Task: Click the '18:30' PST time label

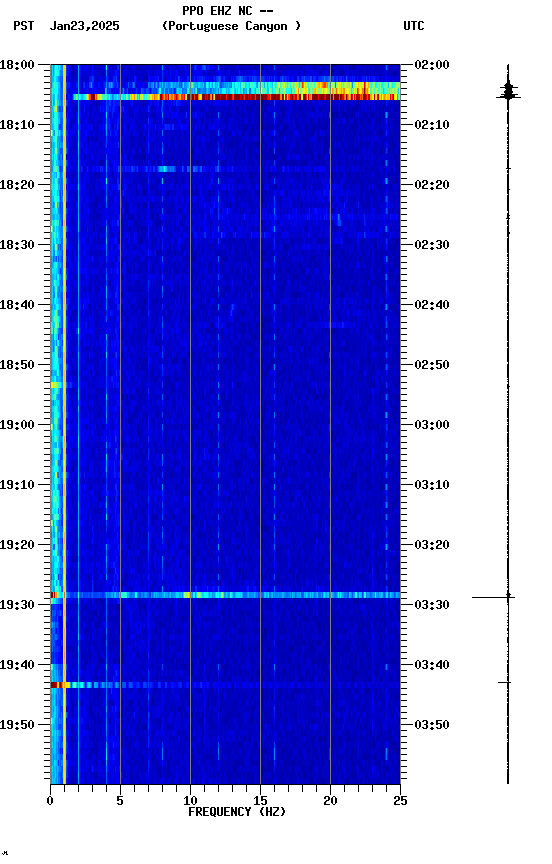Action: [17, 245]
